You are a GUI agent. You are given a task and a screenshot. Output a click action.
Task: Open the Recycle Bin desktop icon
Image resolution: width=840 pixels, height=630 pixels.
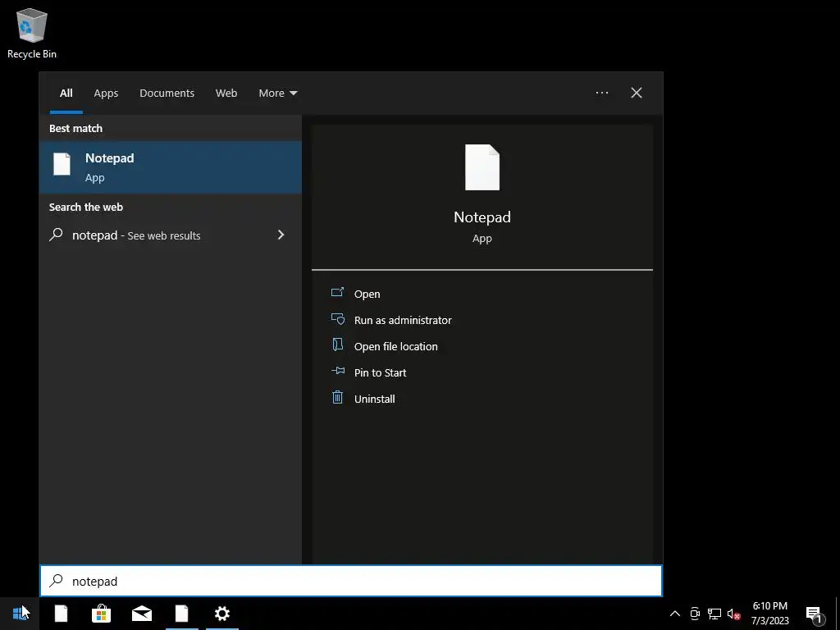click(x=32, y=33)
